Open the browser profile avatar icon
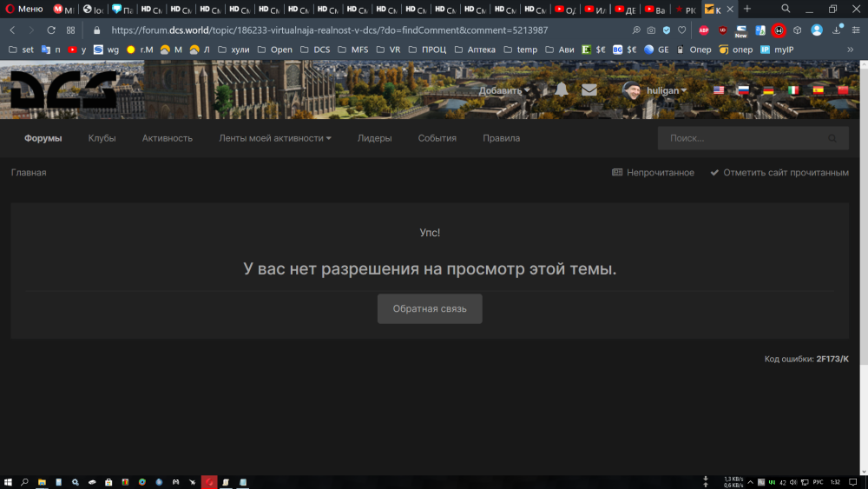This screenshot has height=489, width=868. [x=817, y=30]
